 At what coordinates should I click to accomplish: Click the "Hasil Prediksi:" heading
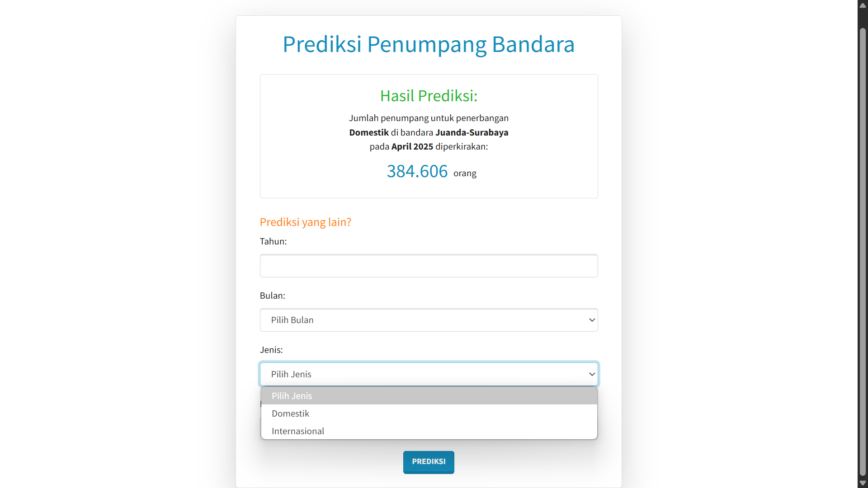[x=428, y=95]
